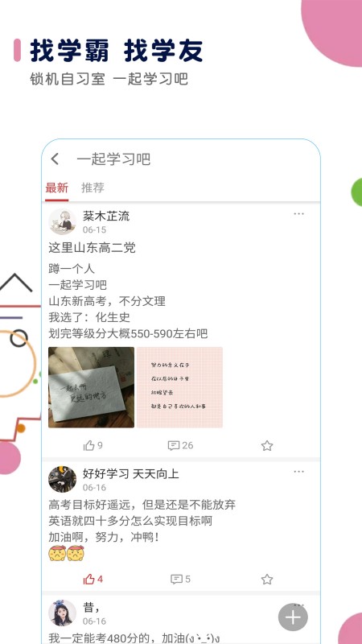Switch to the 推荐 tab
Screen dimensions: 362x644
click(93, 188)
